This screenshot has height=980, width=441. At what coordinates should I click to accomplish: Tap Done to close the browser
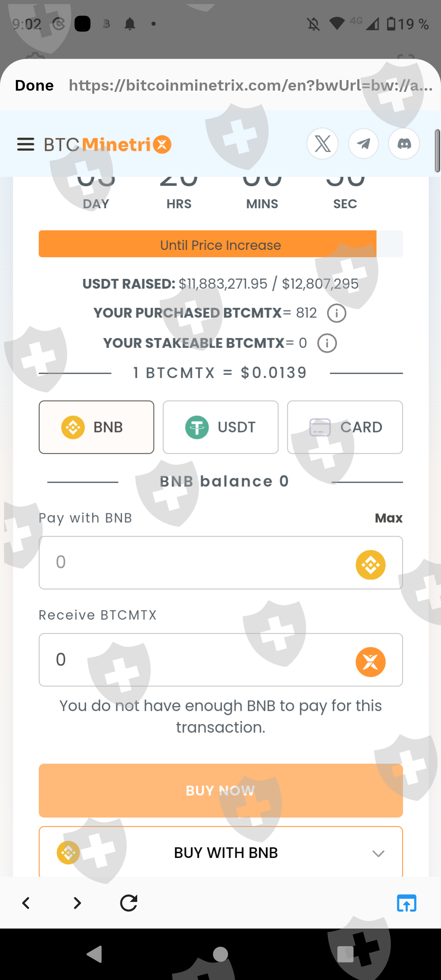click(34, 85)
